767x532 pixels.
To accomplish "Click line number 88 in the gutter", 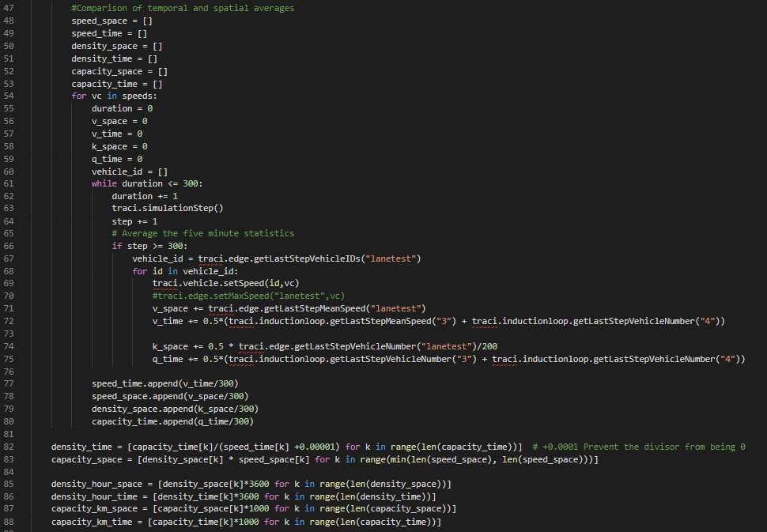I will pos(9,523).
